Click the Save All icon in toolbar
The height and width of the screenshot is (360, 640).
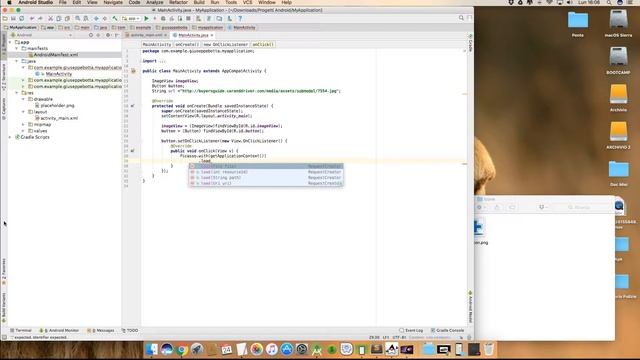coord(13,18)
